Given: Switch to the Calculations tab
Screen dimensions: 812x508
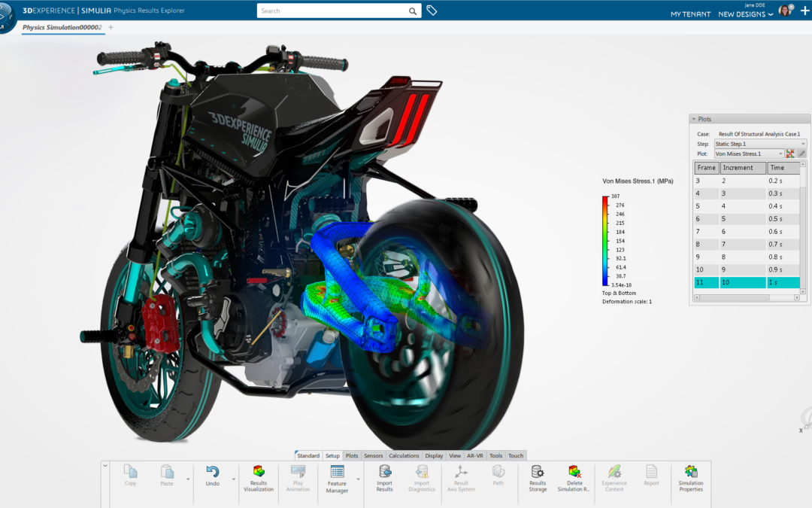Looking at the screenshot, I should [404, 455].
